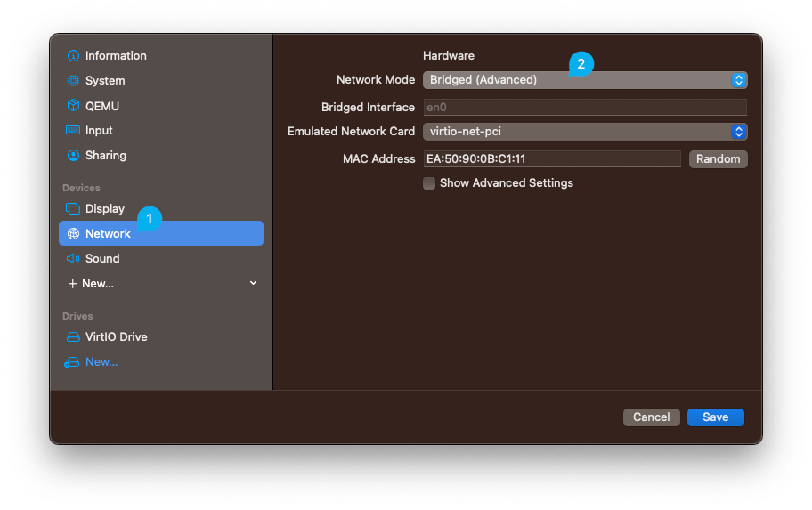Click the Show Advanced Settings label

506,183
